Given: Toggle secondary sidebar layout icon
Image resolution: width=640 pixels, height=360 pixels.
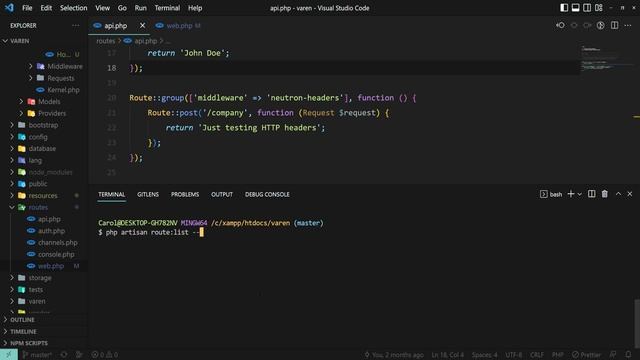Looking at the screenshot, I should 587,8.
